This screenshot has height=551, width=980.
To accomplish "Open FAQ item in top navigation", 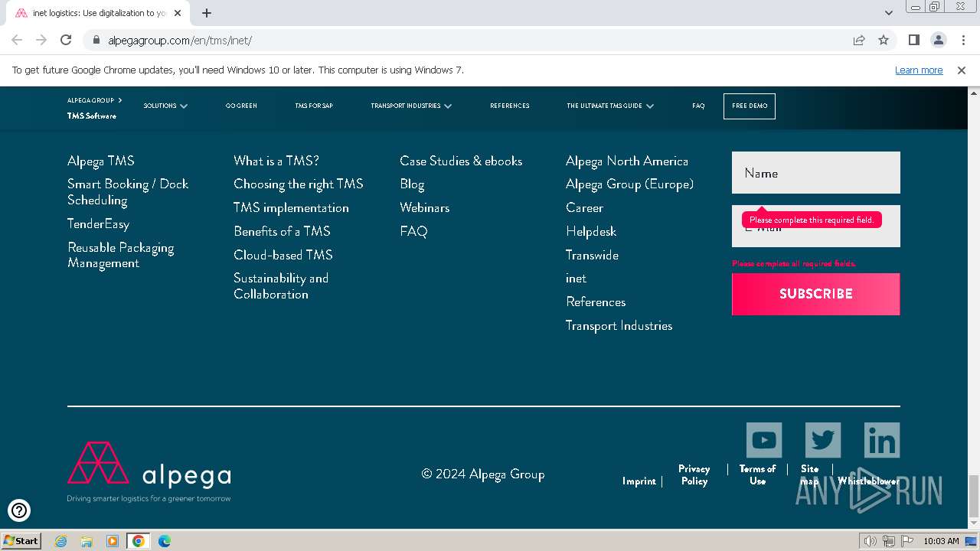I will click(698, 106).
